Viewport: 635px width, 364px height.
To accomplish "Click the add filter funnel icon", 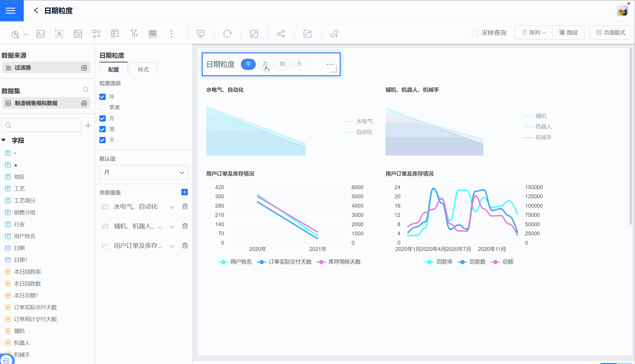I will (x=134, y=34).
